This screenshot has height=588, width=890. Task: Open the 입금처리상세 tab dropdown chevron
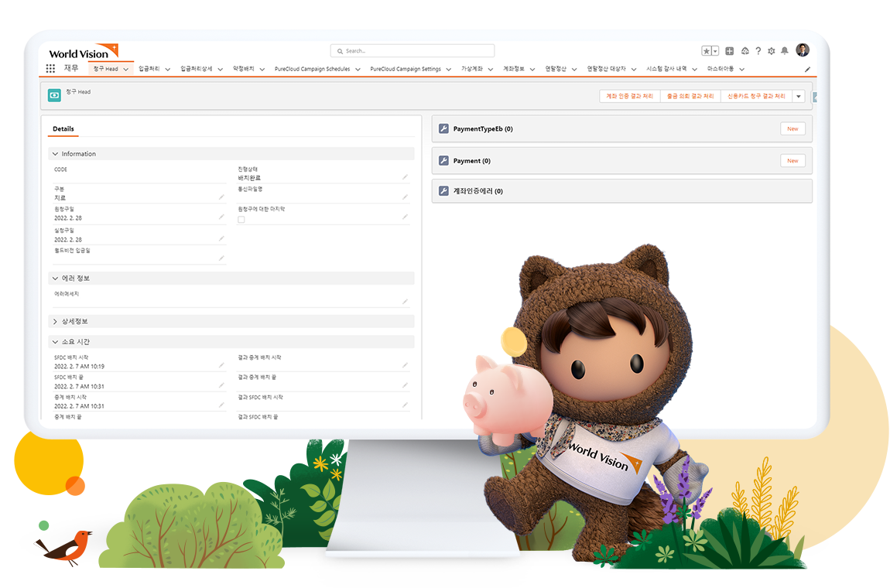(221, 69)
